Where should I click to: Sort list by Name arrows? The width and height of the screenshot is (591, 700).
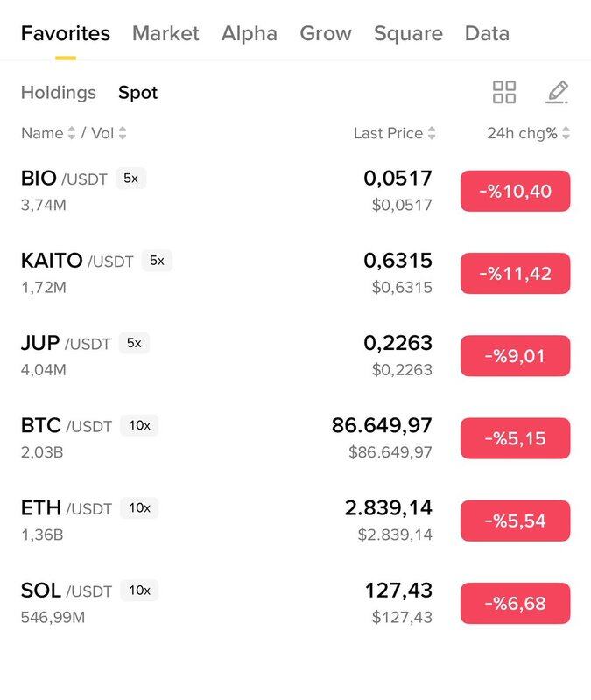[71, 133]
